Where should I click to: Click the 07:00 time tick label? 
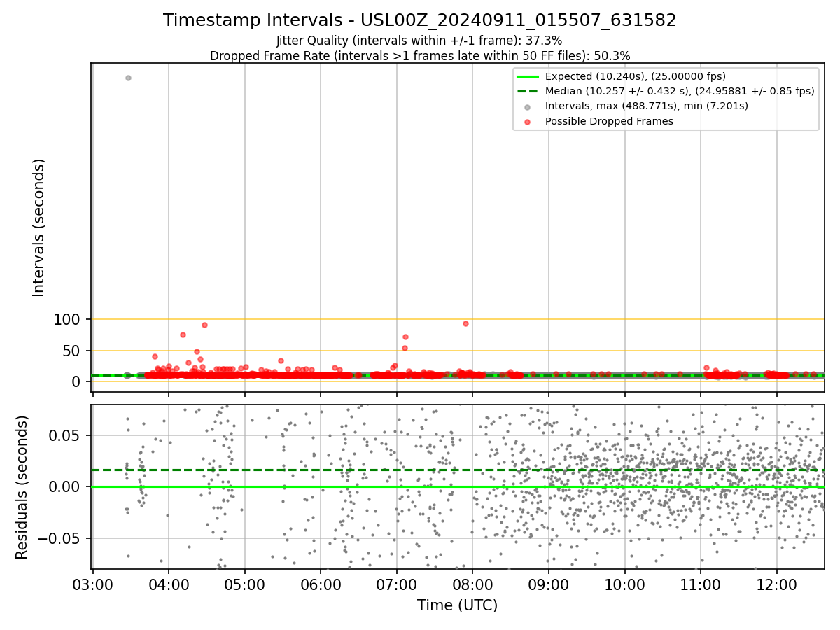click(397, 584)
